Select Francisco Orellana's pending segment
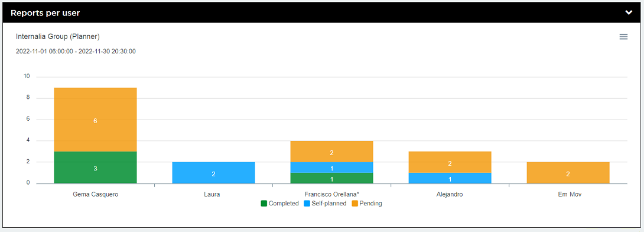This screenshot has width=644, height=232. click(x=332, y=152)
